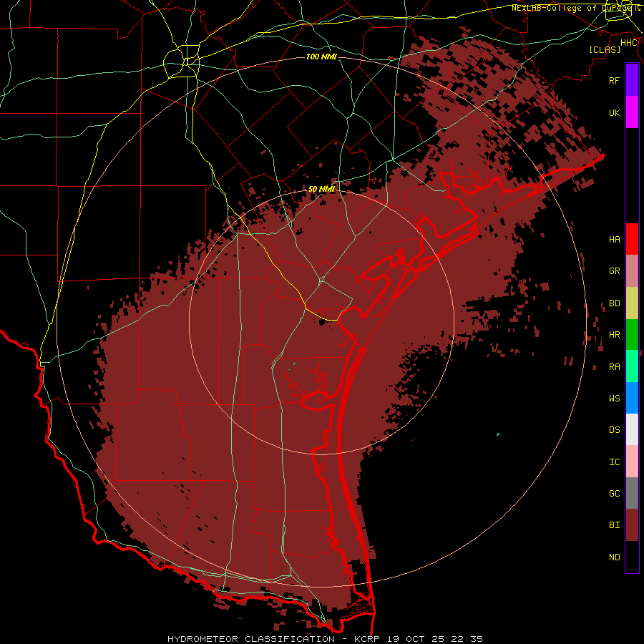
Task: Click the ND black legend swatch
Action: [x=632, y=557]
